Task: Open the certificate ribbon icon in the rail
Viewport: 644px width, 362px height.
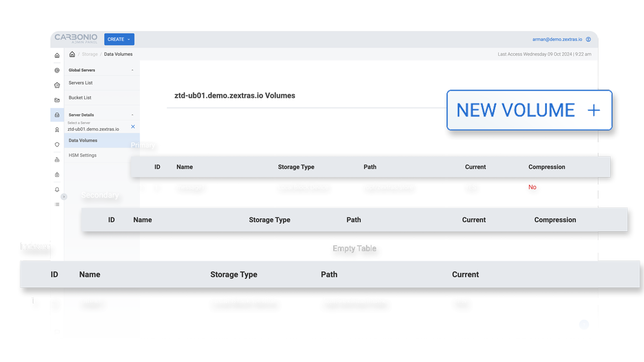Action: pos(57,130)
